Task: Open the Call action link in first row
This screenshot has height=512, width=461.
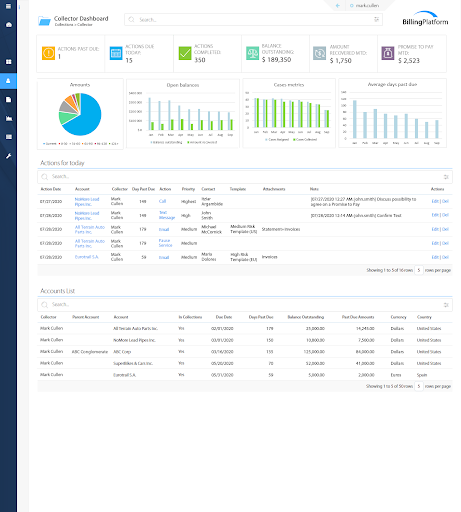Action: 162,201
